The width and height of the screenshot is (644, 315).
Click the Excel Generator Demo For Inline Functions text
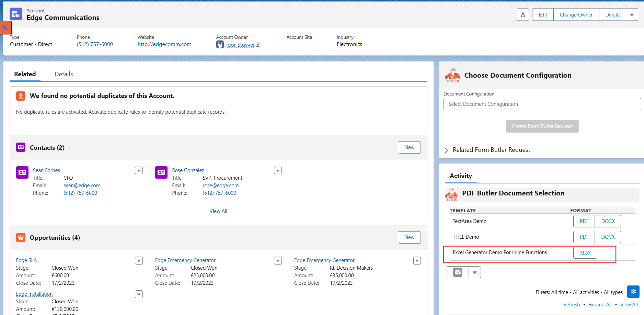point(499,252)
